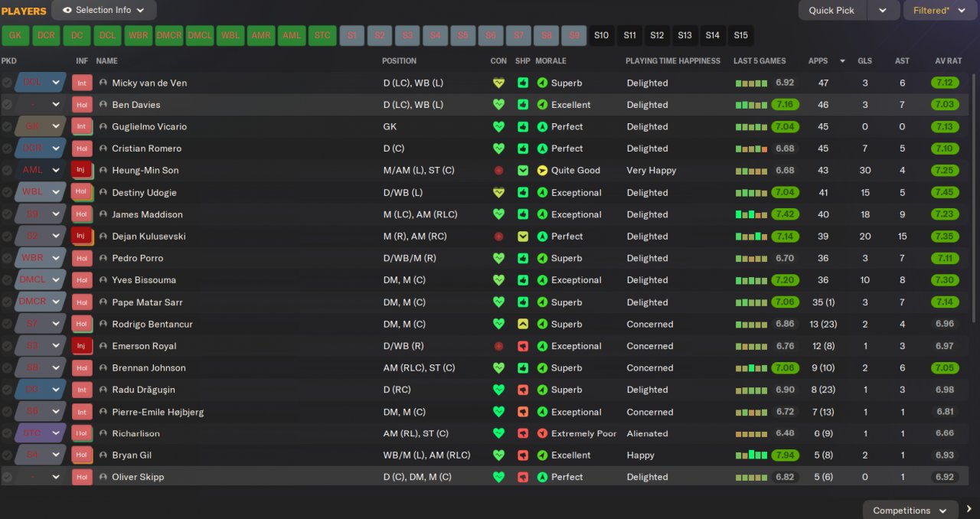Click Dejan Kulusevski's Inj status badge

pyautogui.click(x=81, y=236)
